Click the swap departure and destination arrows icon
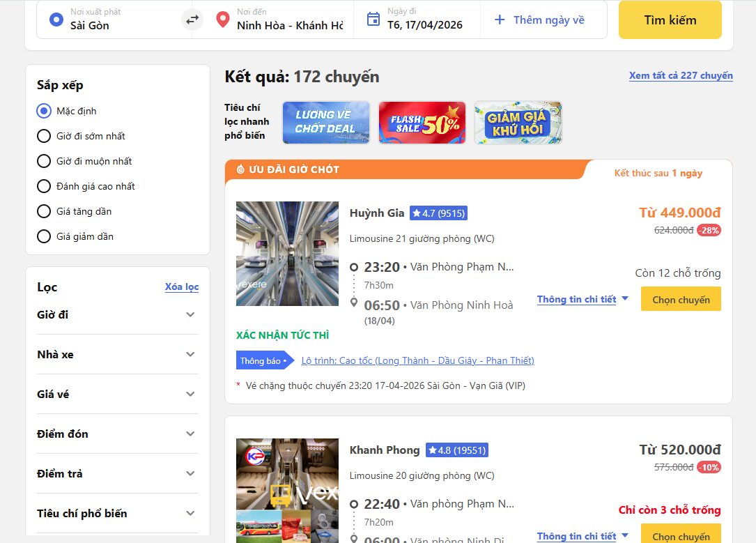756x543 pixels. pyautogui.click(x=192, y=20)
